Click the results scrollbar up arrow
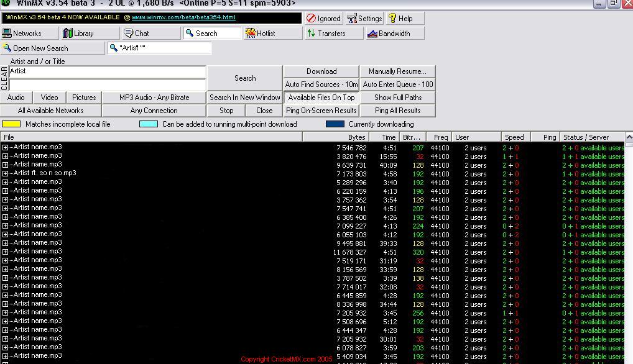 (x=629, y=137)
